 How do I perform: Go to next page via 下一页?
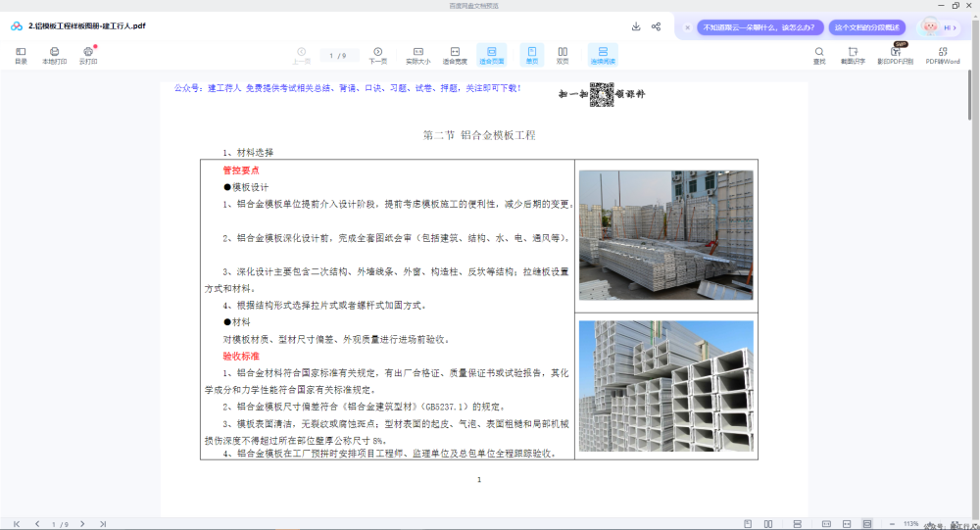click(377, 55)
